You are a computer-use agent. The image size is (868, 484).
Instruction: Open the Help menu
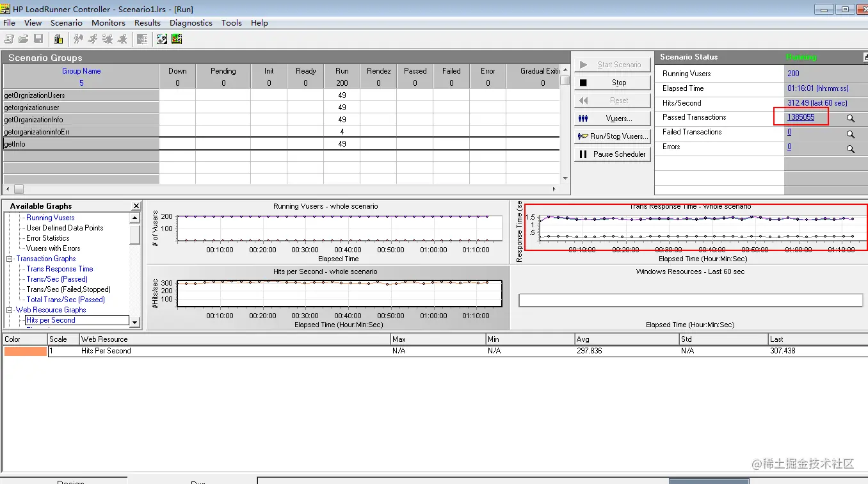[259, 22]
